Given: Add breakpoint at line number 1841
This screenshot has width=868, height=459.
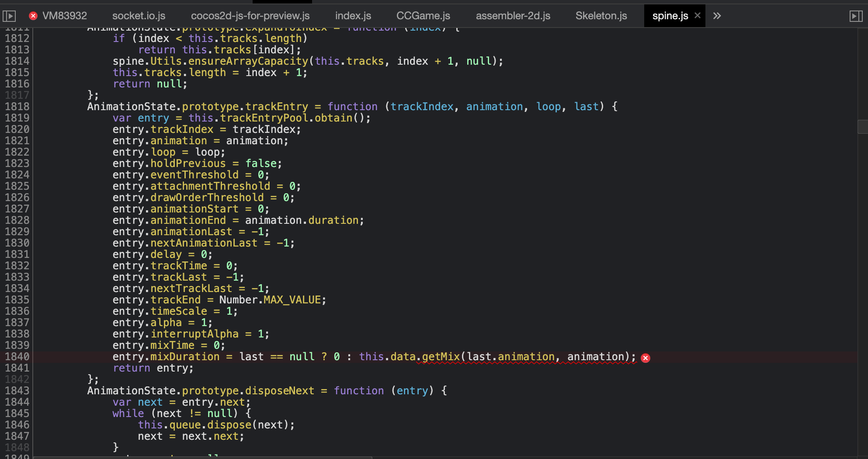Looking at the screenshot, I should point(17,368).
